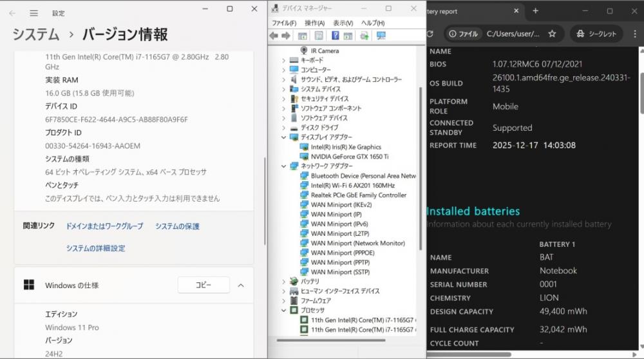This screenshot has height=359, width=644.
Task: Expand the コンピューター category
Action: 283,70
